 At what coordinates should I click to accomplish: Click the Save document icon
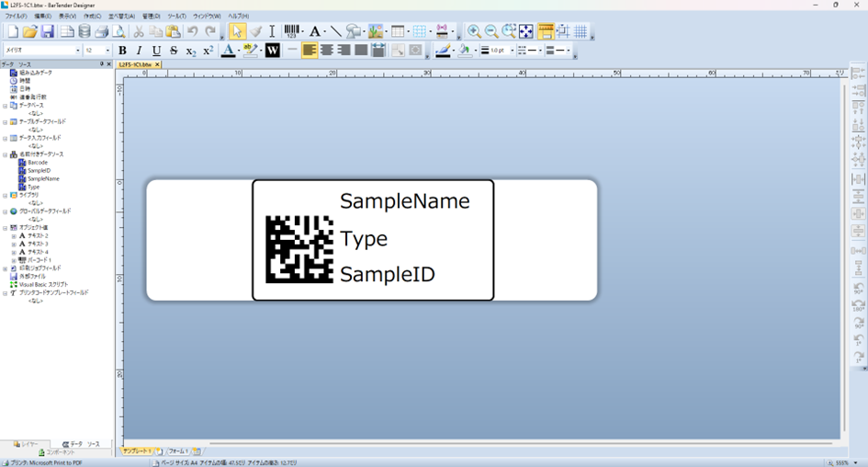pos(47,32)
